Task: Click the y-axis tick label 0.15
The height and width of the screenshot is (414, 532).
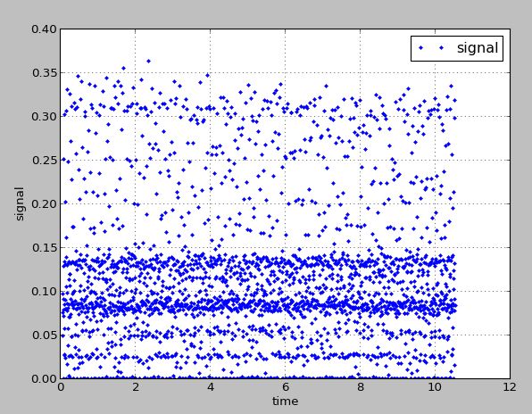Action: pyautogui.click(x=44, y=247)
